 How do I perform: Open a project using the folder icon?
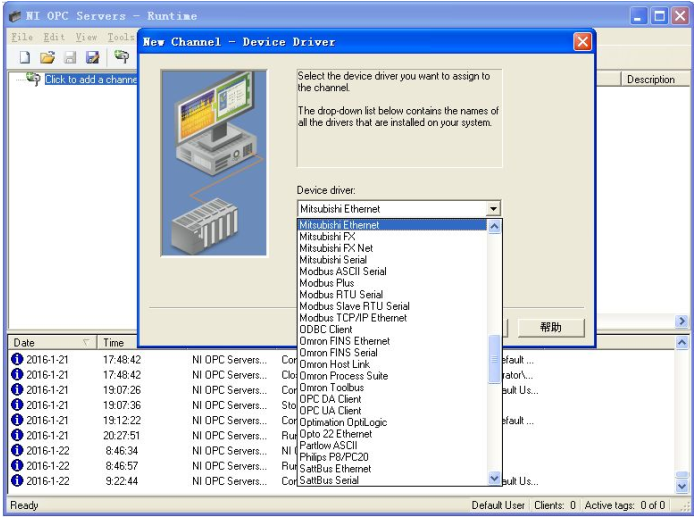pyautogui.click(x=47, y=57)
